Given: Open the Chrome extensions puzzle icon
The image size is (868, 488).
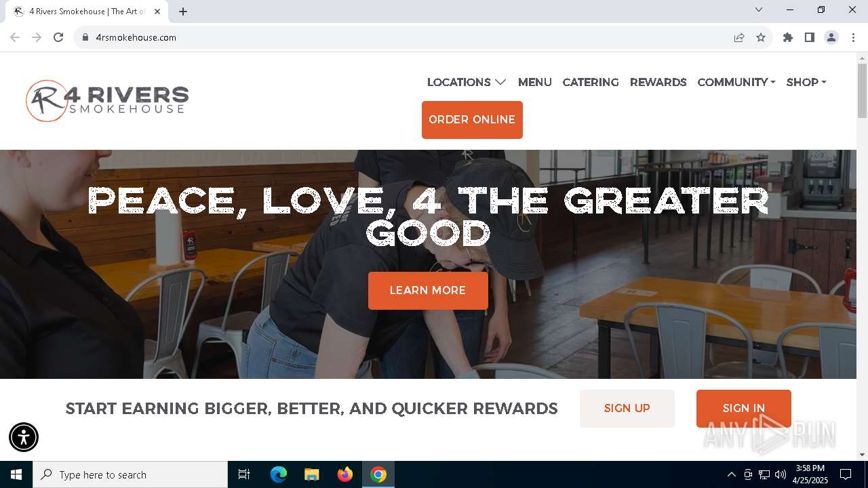Looking at the screenshot, I should click(x=788, y=37).
